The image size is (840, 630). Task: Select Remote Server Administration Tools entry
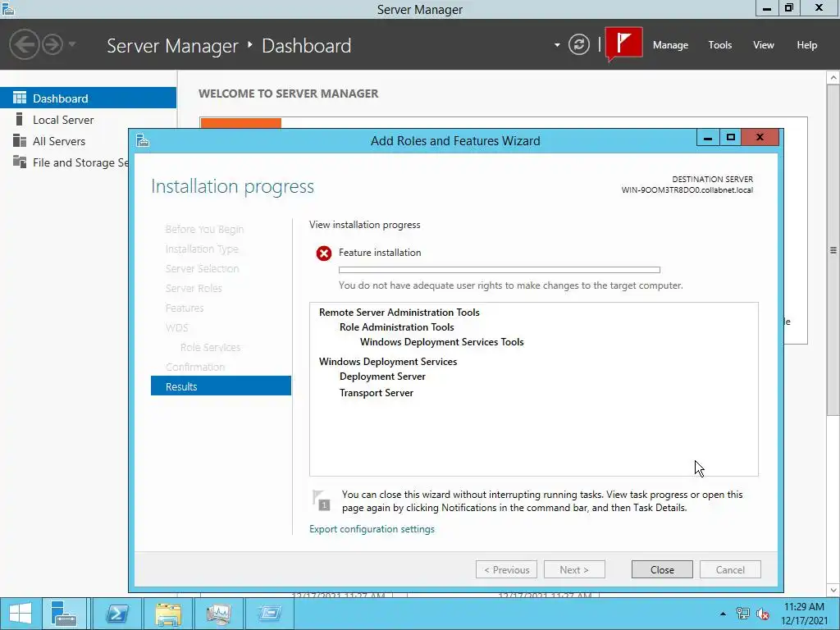tap(399, 313)
